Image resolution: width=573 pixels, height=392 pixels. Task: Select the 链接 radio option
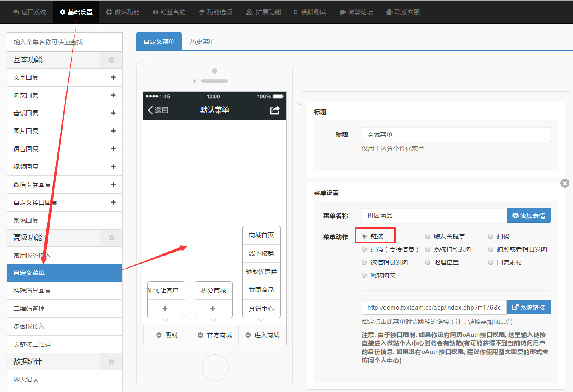(364, 236)
